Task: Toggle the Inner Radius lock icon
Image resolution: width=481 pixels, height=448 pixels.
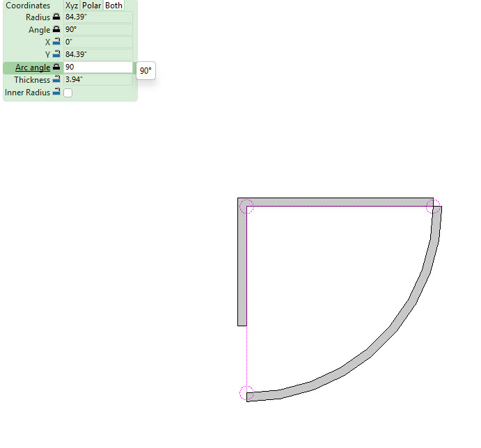Action: click(56, 92)
